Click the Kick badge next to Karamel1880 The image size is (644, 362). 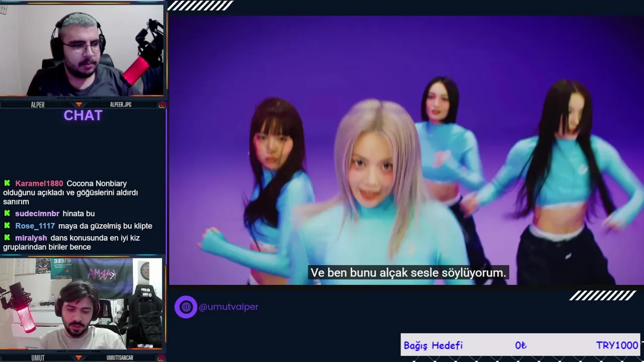pyautogui.click(x=7, y=184)
